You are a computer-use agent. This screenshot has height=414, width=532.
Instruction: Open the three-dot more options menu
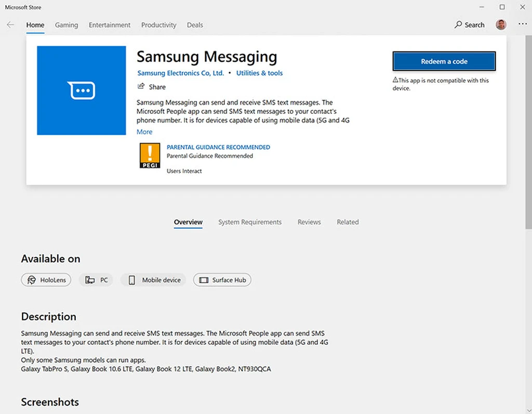coord(523,24)
